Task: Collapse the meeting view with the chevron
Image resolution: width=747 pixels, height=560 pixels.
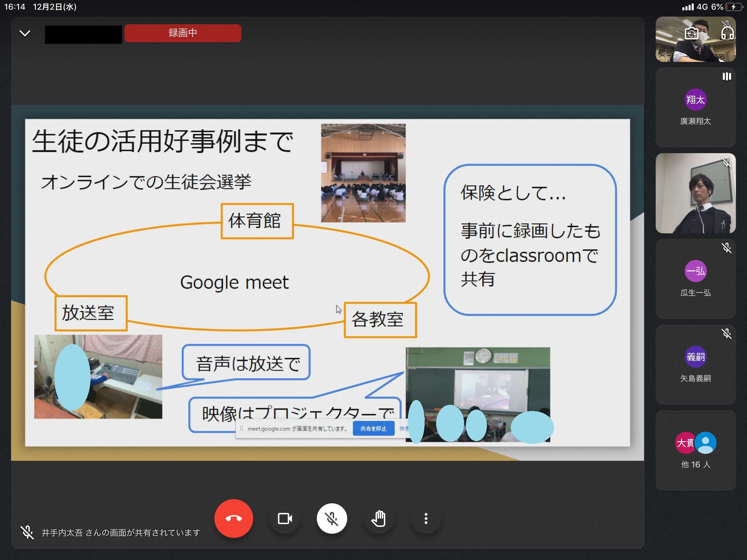Action: pyautogui.click(x=25, y=33)
